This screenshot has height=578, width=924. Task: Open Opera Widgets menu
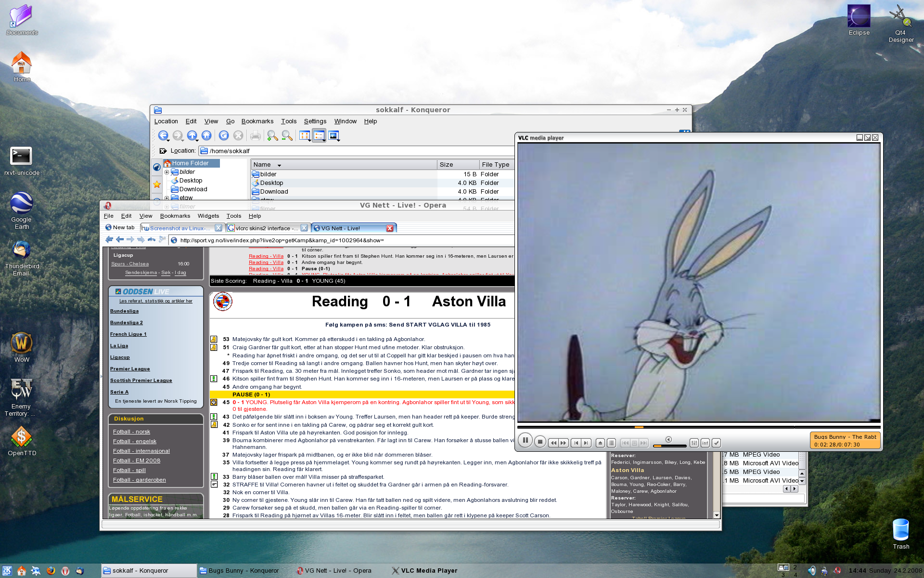208,216
